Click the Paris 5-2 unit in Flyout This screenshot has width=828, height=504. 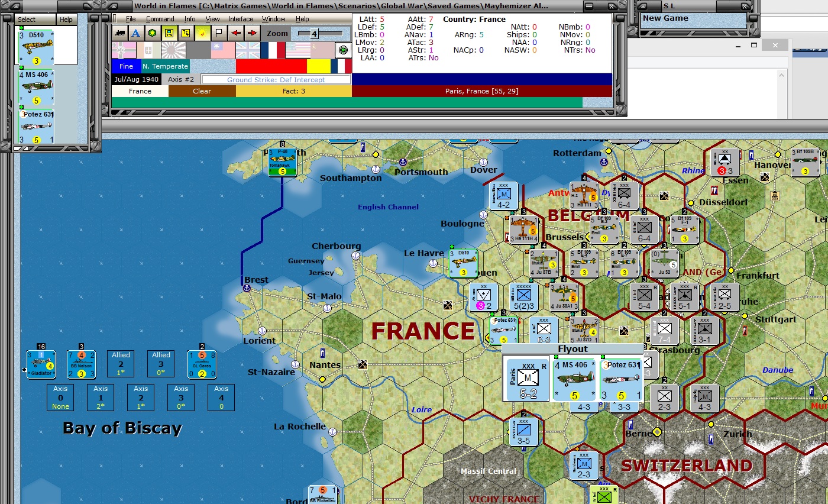[526, 380]
